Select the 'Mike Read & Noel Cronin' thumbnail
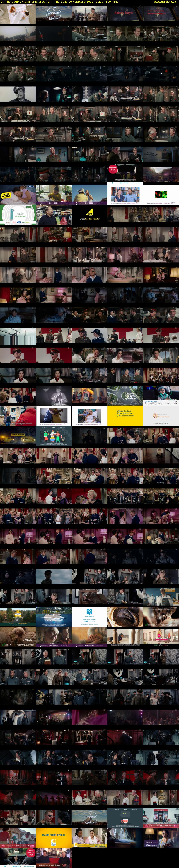This screenshot has width=179, height=868. pyautogui.click(x=54, y=858)
